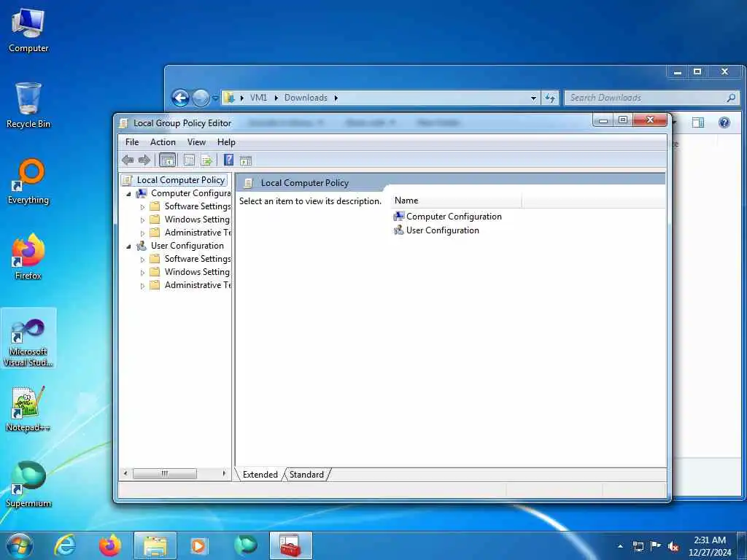Select Administrative Templates folder under User Configuration
747x560 pixels.
tap(197, 285)
